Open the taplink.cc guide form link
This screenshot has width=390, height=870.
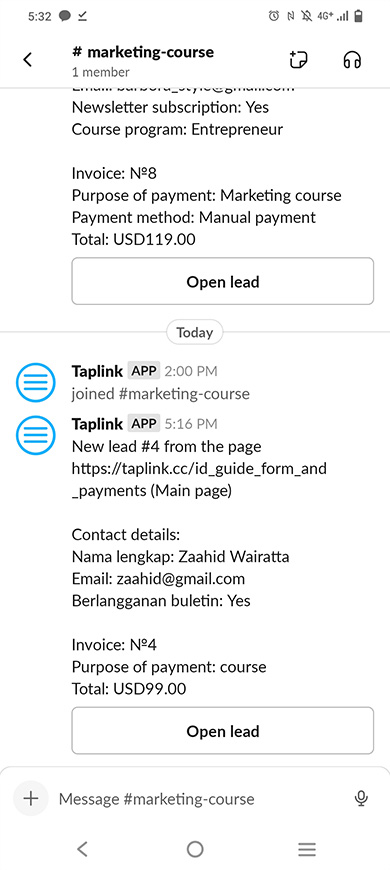pos(199,479)
